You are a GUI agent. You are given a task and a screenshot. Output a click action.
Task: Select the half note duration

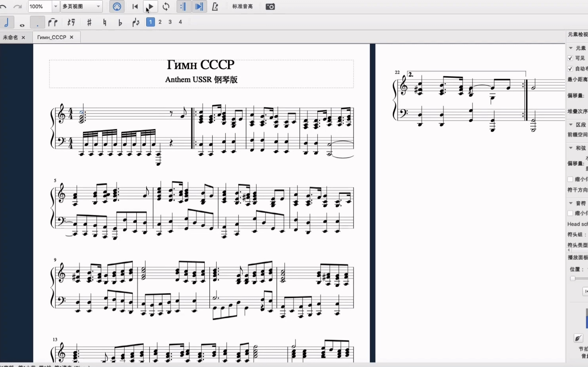point(7,22)
